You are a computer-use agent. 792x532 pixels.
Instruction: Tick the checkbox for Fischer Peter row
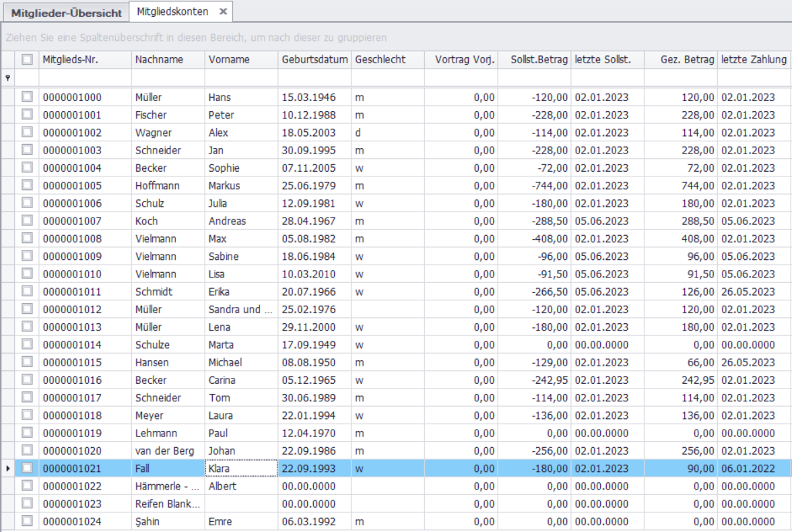point(27,114)
